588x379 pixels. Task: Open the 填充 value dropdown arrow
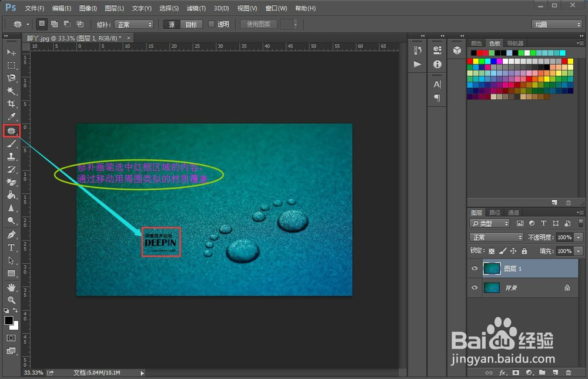tap(579, 251)
